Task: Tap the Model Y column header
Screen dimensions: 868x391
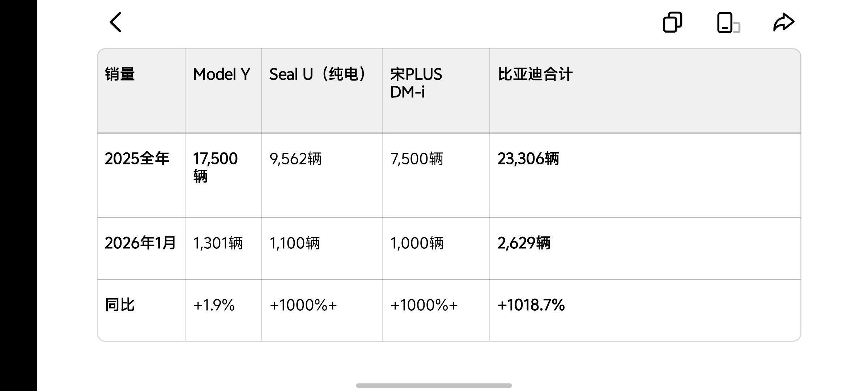Action: tap(221, 74)
